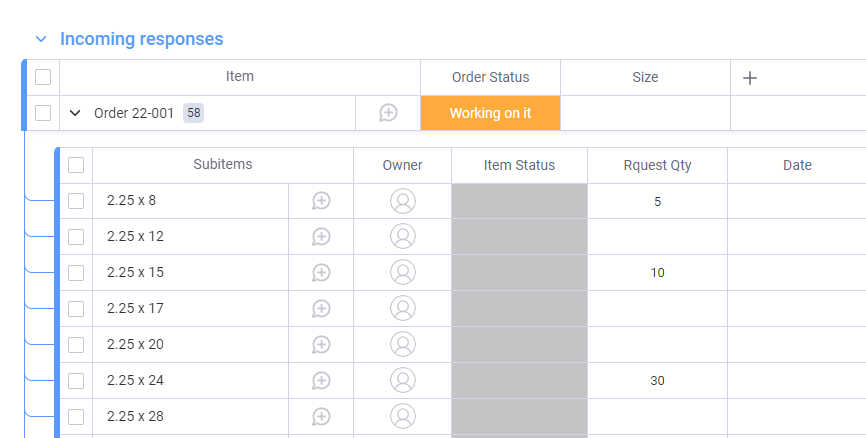The height and width of the screenshot is (438, 866).
Task: Open updates bubble for 2.25 x 15
Action: tap(321, 272)
